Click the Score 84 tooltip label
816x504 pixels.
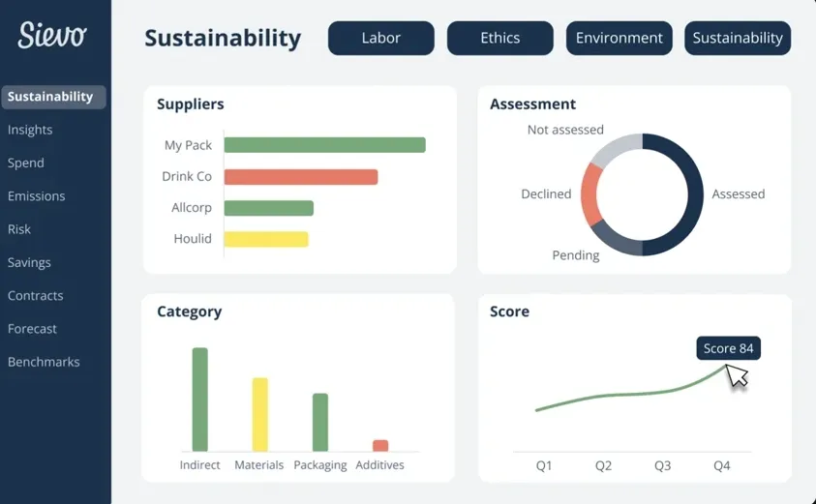pyautogui.click(x=728, y=348)
